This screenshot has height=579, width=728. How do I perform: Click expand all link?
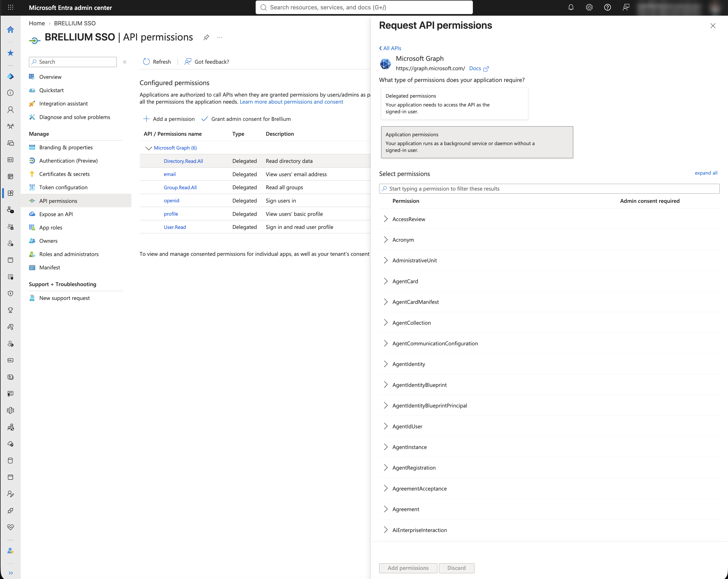706,173
